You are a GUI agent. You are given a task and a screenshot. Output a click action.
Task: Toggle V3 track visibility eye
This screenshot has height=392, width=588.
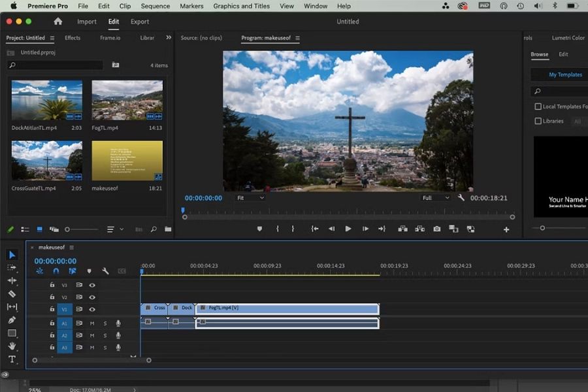(92, 285)
